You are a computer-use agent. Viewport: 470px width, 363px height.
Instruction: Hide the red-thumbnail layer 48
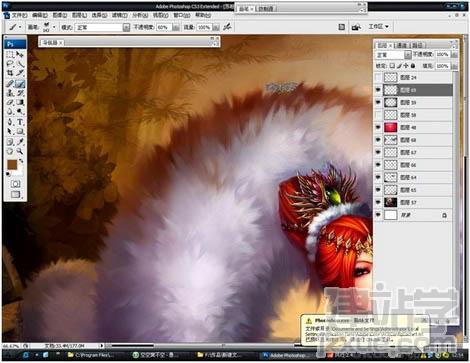(x=378, y=127)
